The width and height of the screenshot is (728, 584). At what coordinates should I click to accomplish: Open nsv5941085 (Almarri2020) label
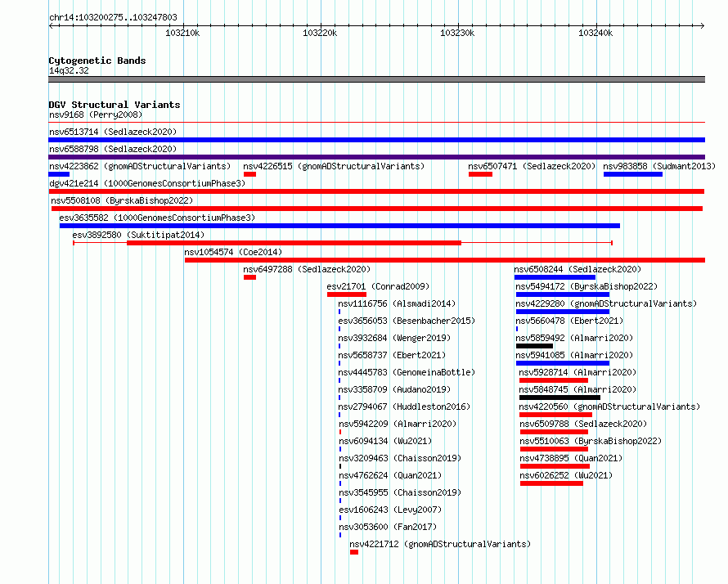574,355
